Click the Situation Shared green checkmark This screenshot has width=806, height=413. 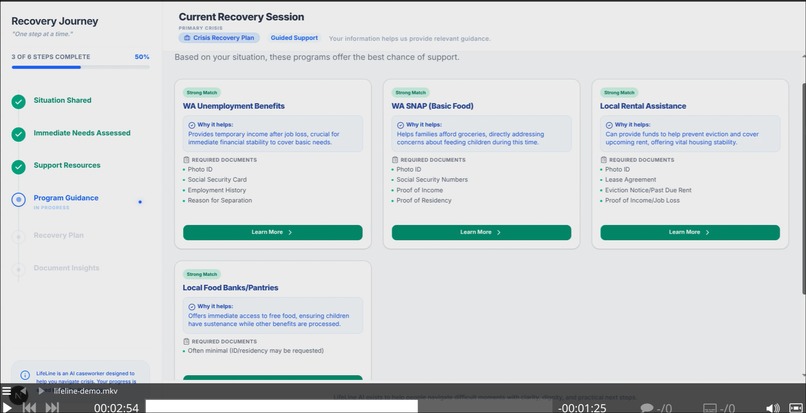pos(19,102)
